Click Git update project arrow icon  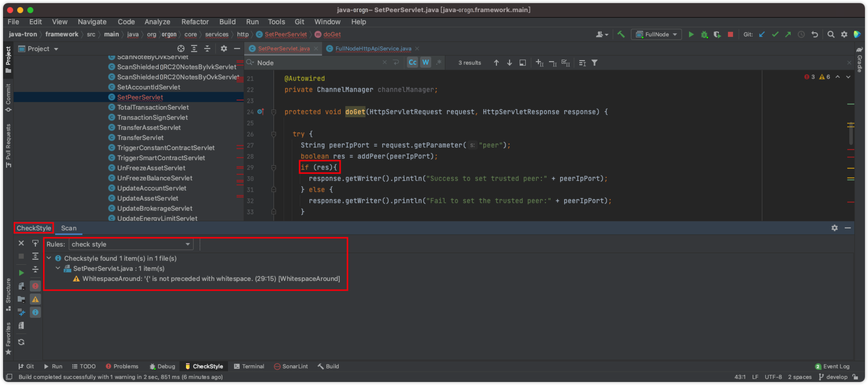point(762,34)
